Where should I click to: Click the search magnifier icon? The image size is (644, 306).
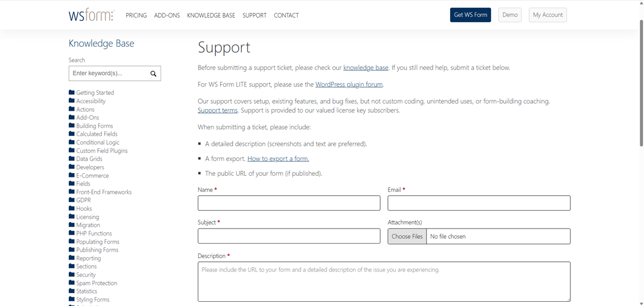153,74
